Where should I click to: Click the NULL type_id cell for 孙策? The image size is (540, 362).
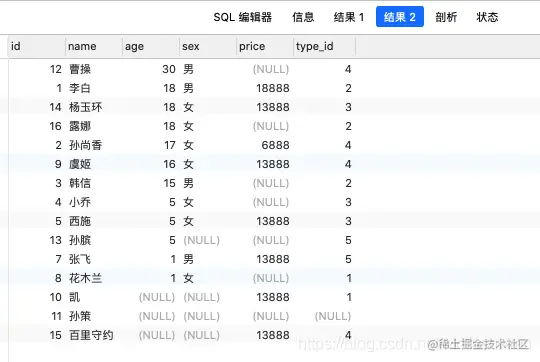333,316
